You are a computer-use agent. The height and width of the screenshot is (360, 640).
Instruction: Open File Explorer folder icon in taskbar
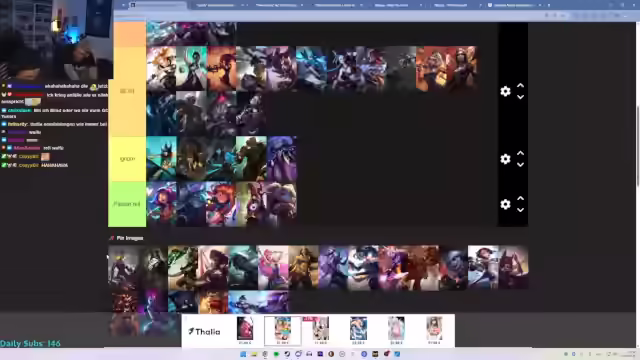click(254, 354)
